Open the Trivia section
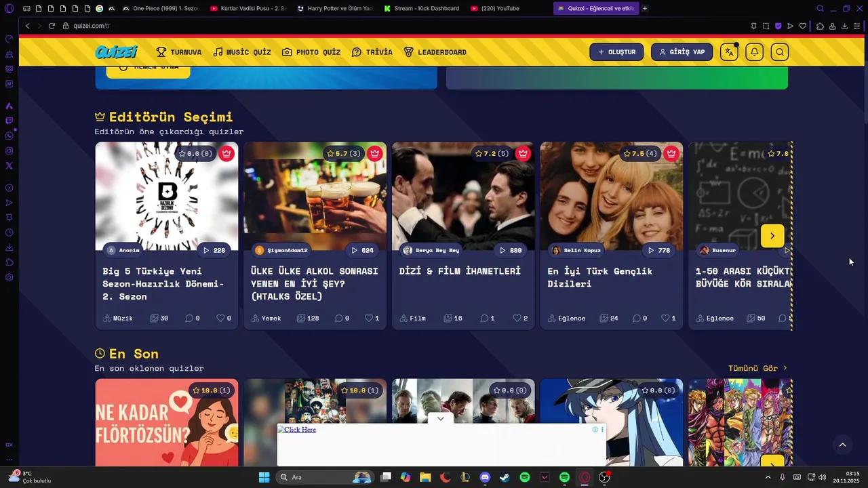Image resolution: width=868 pixels, height=488 pixels. [372, 52]
